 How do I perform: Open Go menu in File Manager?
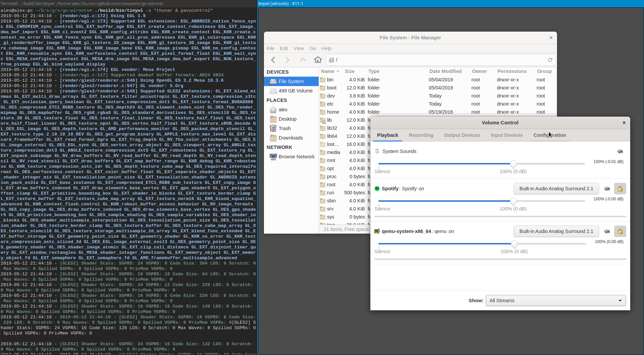coord(313,48)
